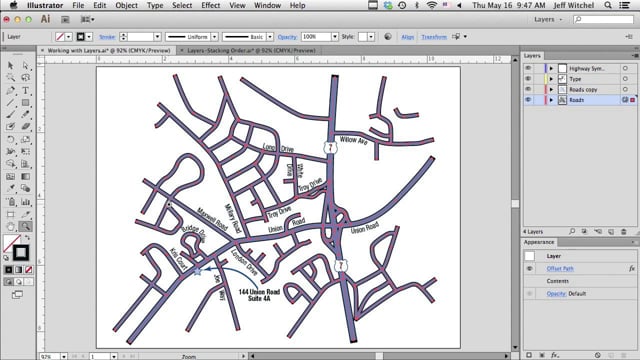
Task: Expand the Roads layer triangle
Action: 551,100
